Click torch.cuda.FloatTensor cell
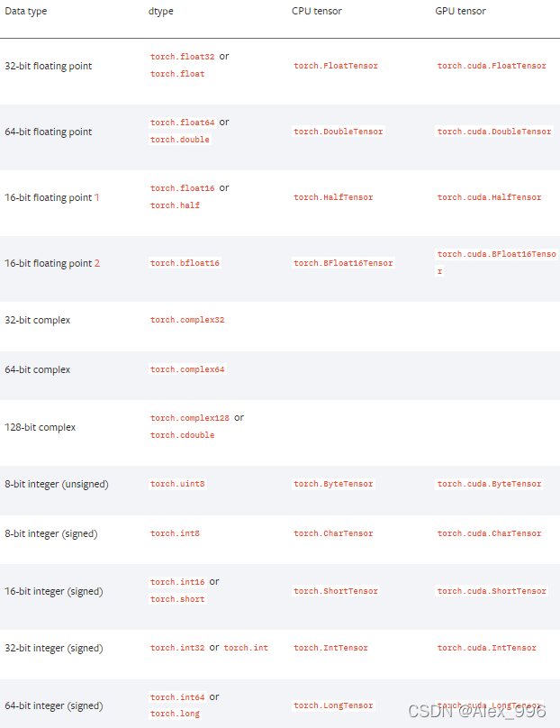The width and height of the screenshot is (560, 728). click(x=492, y=66)
